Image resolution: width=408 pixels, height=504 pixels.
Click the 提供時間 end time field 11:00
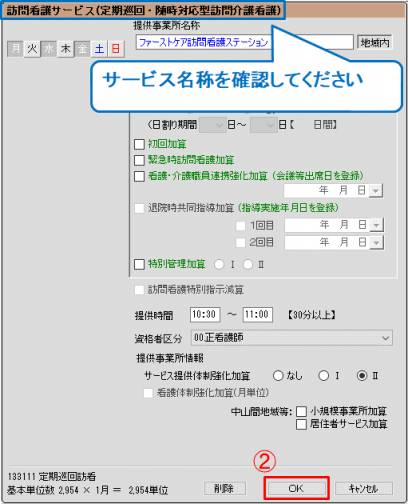coord(258,315)
